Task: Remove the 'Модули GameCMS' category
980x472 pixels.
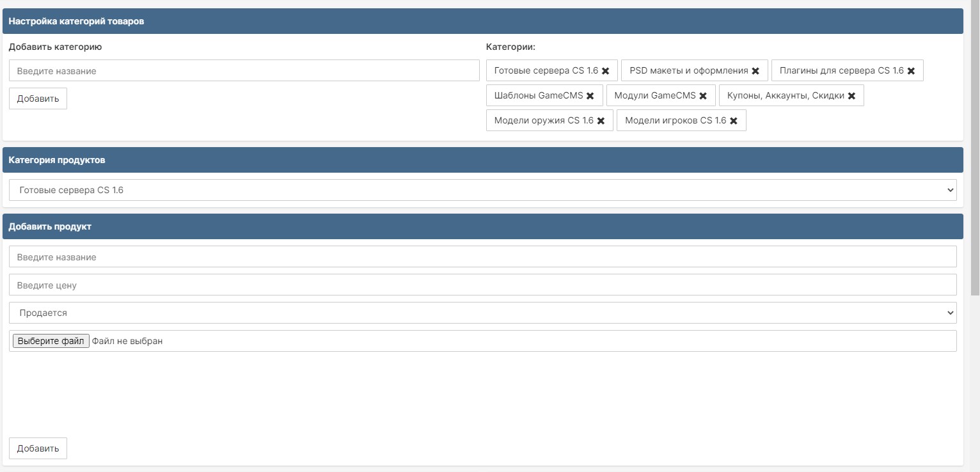Action: (703, 96)
